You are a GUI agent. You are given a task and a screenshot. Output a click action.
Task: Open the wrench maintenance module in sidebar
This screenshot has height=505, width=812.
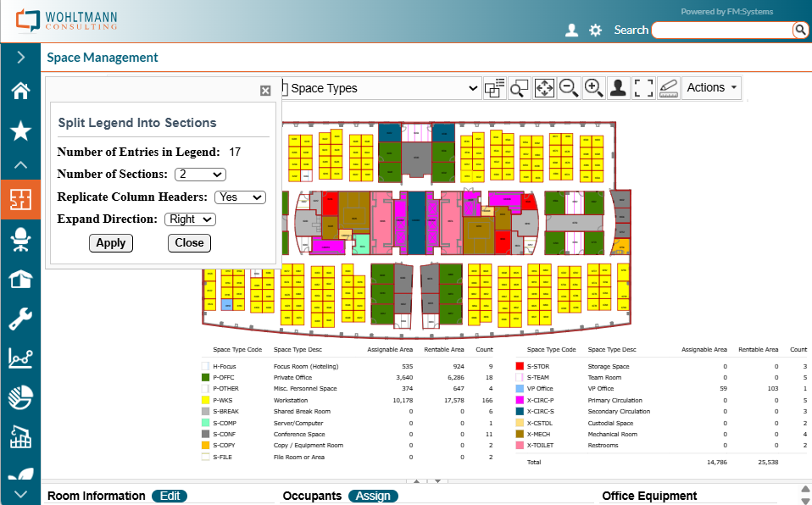pos(20,319)
